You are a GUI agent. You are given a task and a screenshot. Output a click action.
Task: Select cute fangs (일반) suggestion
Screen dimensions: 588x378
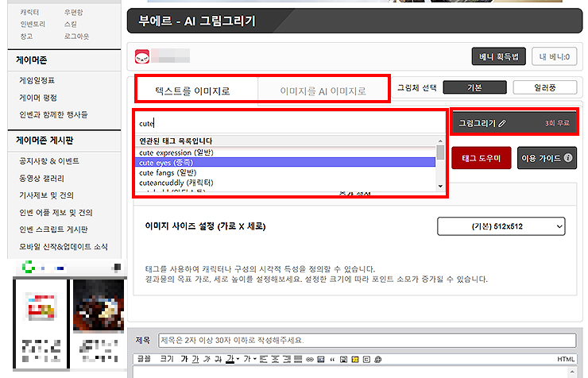click(x=285, y=172)
